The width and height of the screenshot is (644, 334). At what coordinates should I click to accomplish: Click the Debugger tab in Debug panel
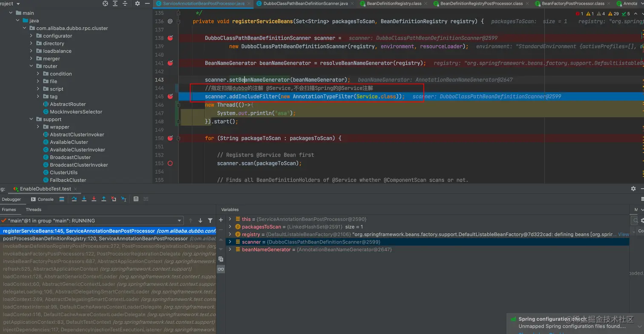tap(11, 199)
